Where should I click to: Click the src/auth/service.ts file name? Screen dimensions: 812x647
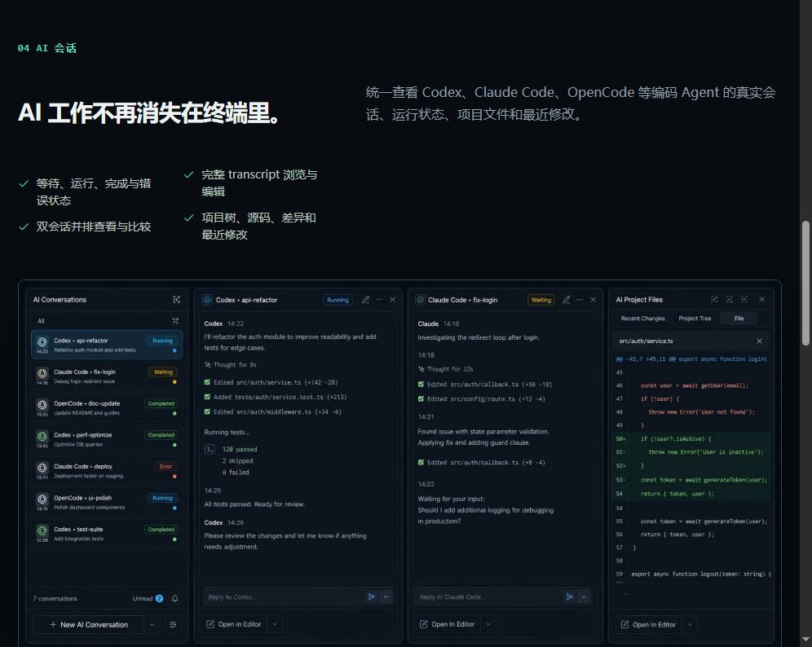coord(646,341)
